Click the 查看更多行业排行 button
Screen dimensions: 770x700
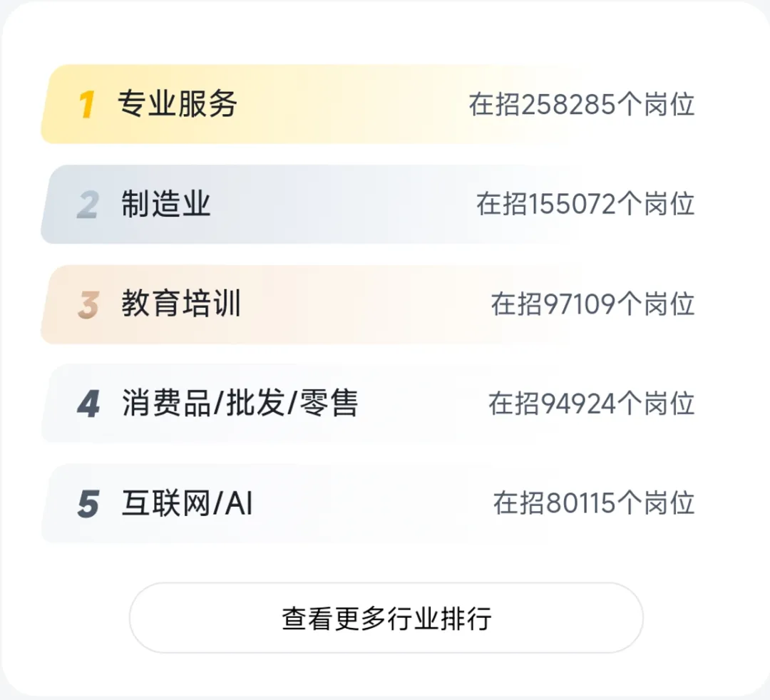click(386, 618)
